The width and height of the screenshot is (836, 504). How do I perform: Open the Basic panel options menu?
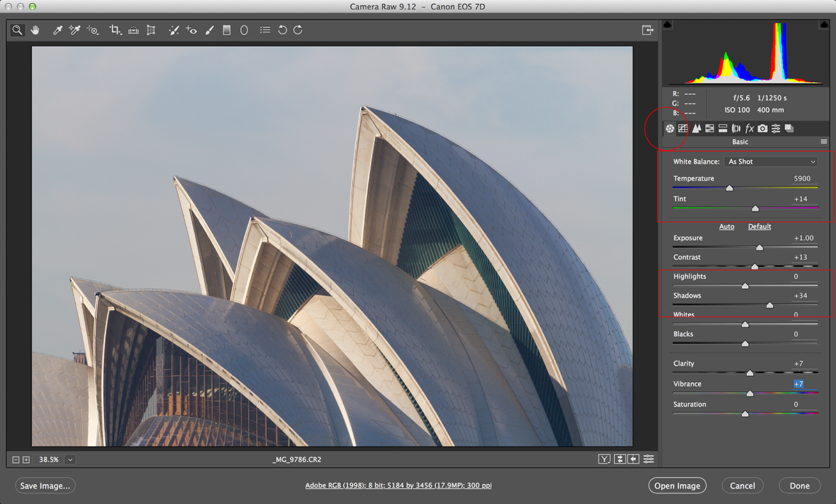click(x=824, y=142)
